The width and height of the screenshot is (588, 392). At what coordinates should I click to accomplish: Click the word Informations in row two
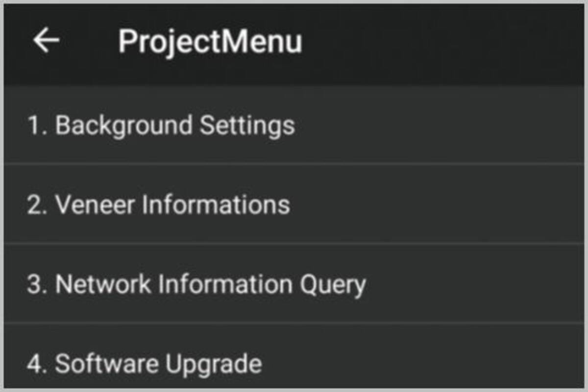(216, 204)
